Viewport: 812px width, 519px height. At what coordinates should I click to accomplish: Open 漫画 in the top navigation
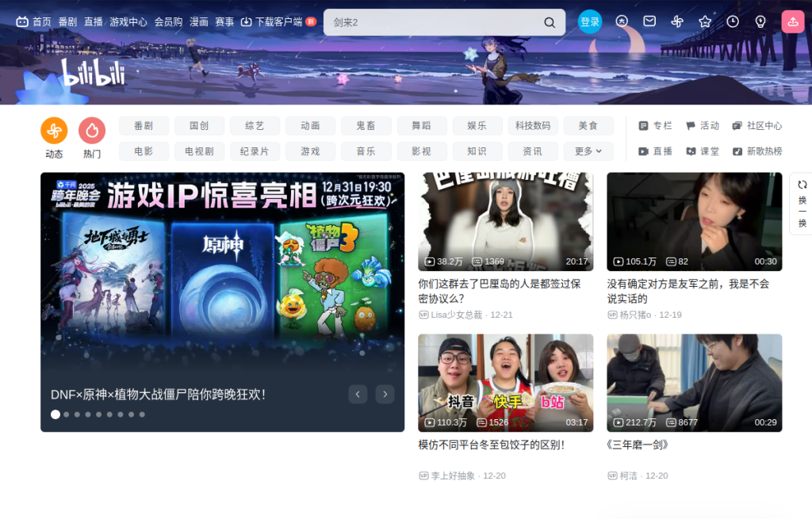coord(199,21)
